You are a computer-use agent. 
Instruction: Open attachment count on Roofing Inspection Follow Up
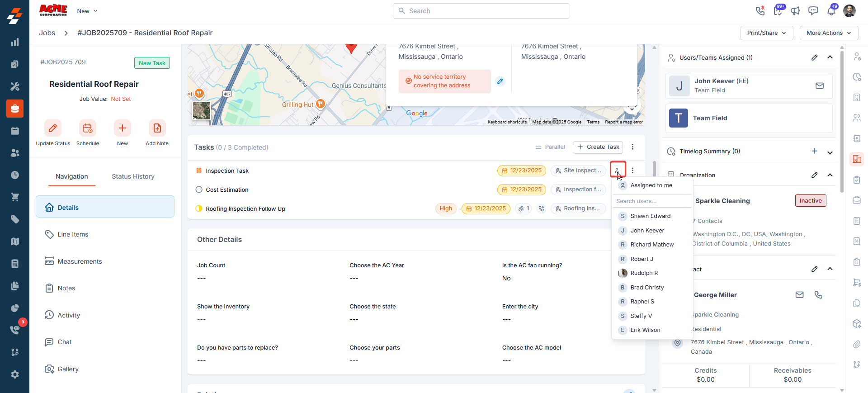click(x=524, y=208)
